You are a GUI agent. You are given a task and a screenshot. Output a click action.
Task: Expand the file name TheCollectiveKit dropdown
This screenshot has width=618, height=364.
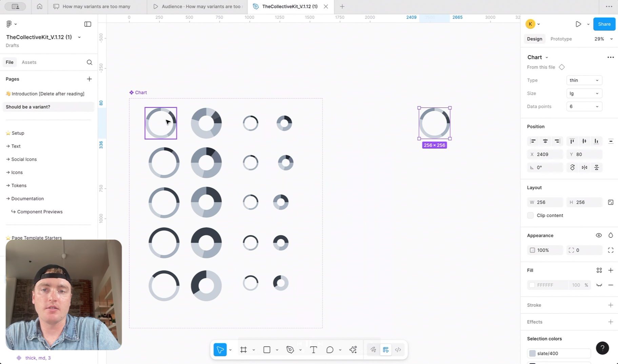pyautogui.click(x=79, y=37)
